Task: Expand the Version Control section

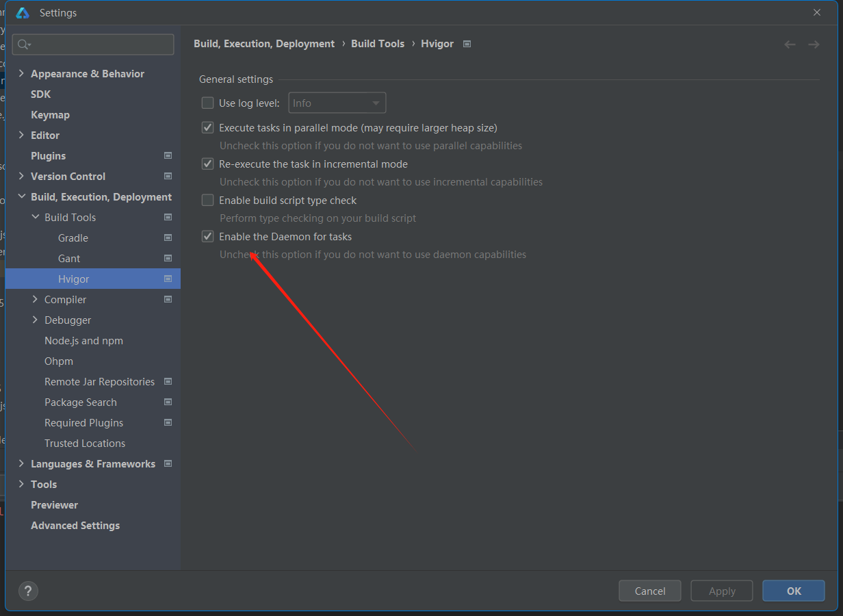Action: (x=21, y=176)
